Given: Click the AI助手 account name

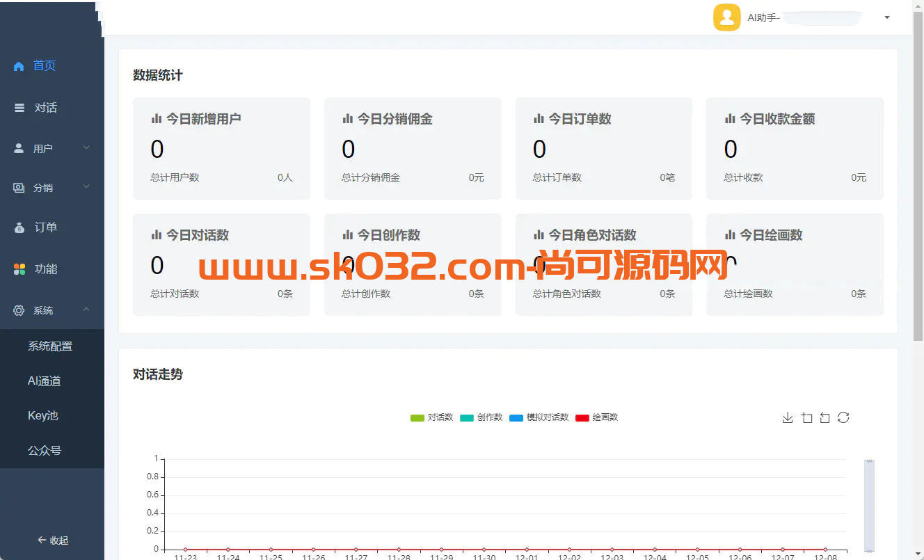Looking at the screenshot, I should (763, 17).
